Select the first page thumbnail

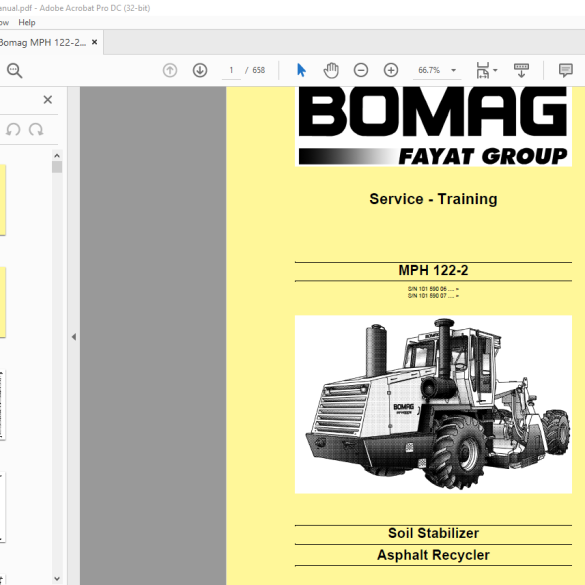pos(2,200)
